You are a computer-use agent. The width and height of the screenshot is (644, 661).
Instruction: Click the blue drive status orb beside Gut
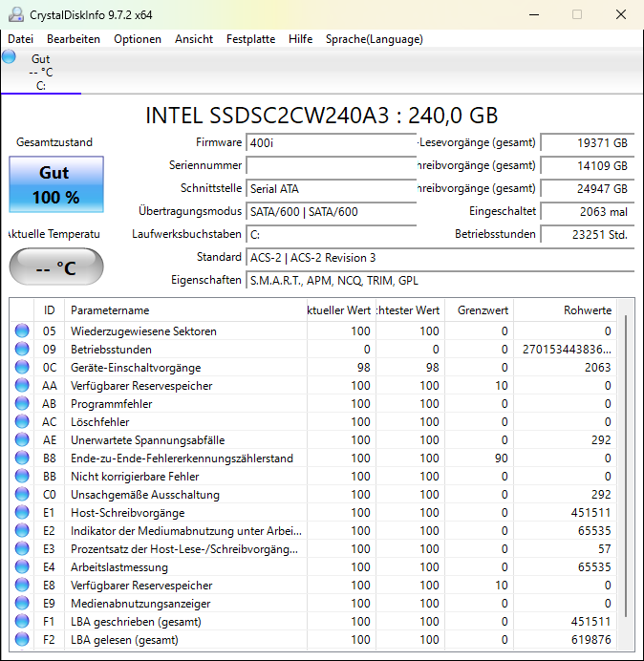pyautogui.click(x=9, y=57)
